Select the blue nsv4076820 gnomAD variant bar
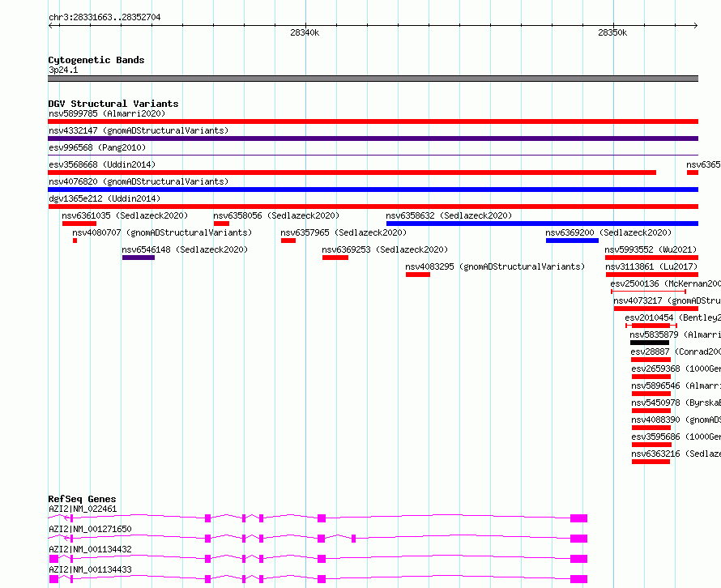721x588 pixels. pyautogui.click(x=373, y=190)
